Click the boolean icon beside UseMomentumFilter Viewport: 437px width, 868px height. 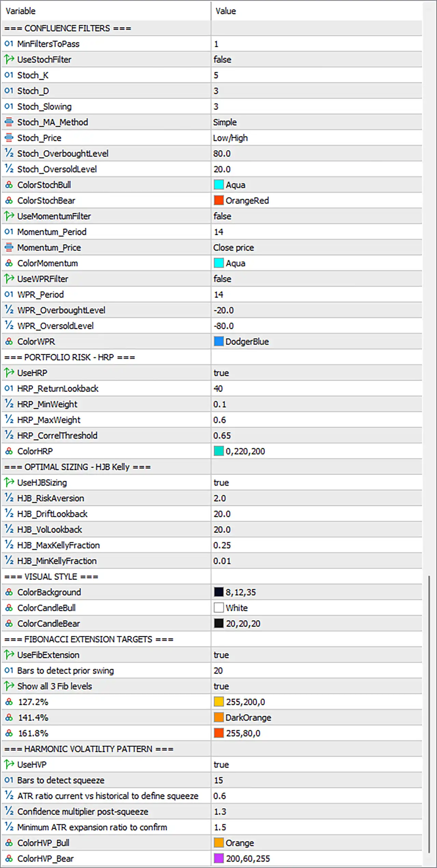click(9, 216)
